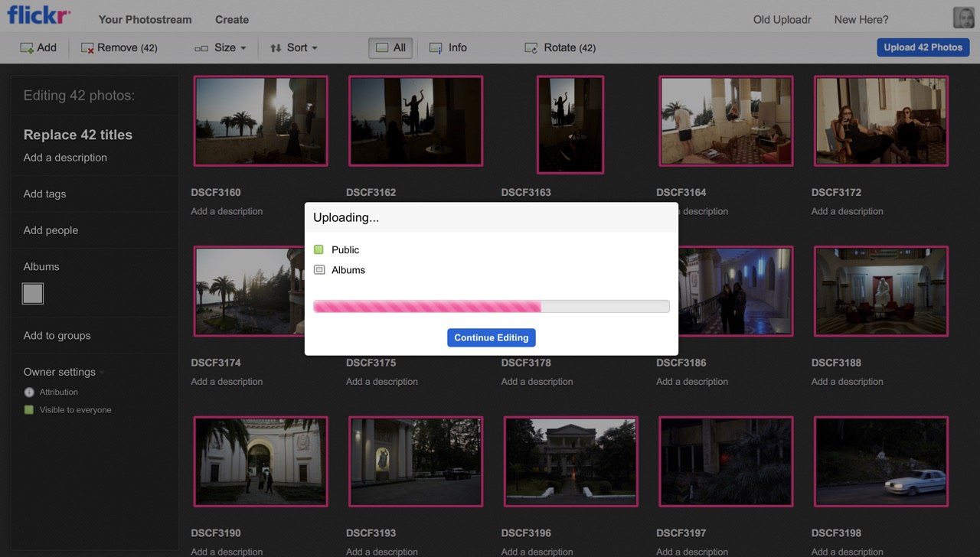Click the DSCF3190 title text

tap(216, 533)
